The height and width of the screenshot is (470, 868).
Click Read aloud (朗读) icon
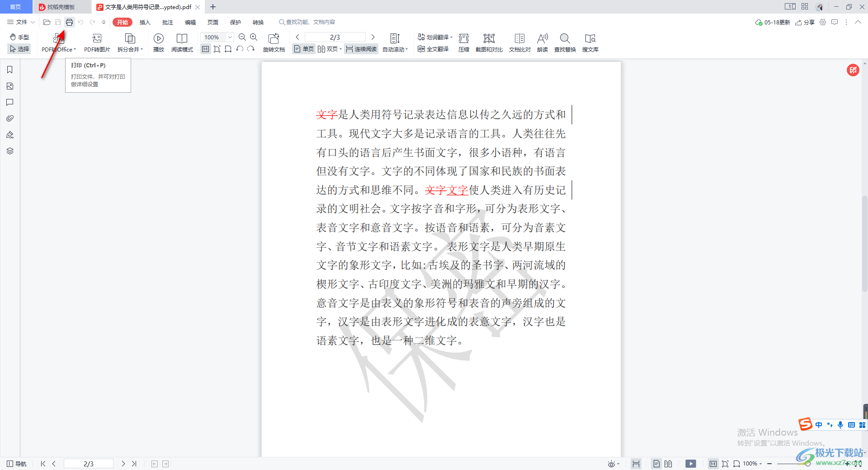click(x=542, y=43)
